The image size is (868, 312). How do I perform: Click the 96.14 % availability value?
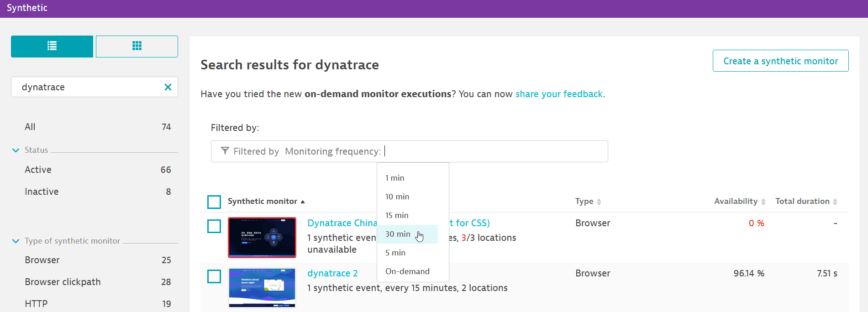click(x=749, y=273)
